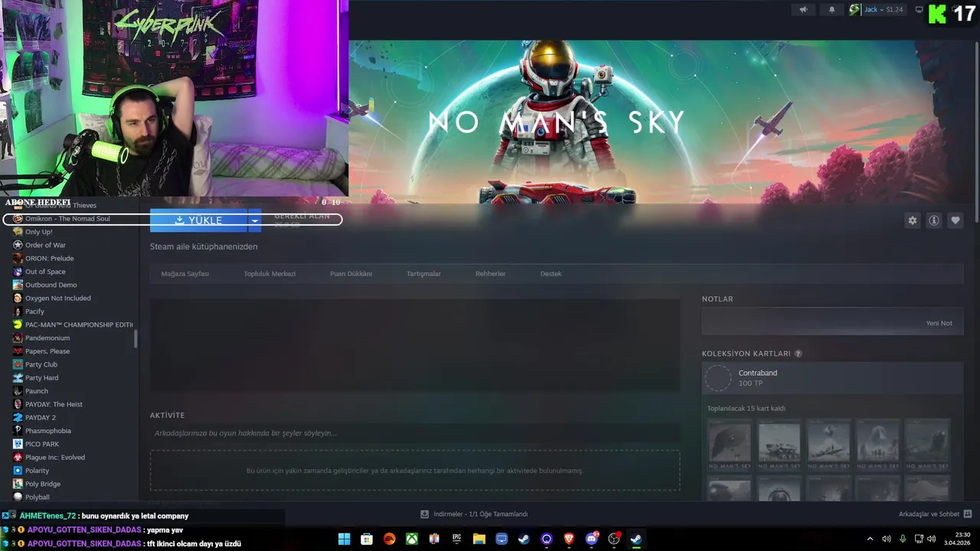
Task: Open the Tartışmalar tab
Action: pos(424,274)
